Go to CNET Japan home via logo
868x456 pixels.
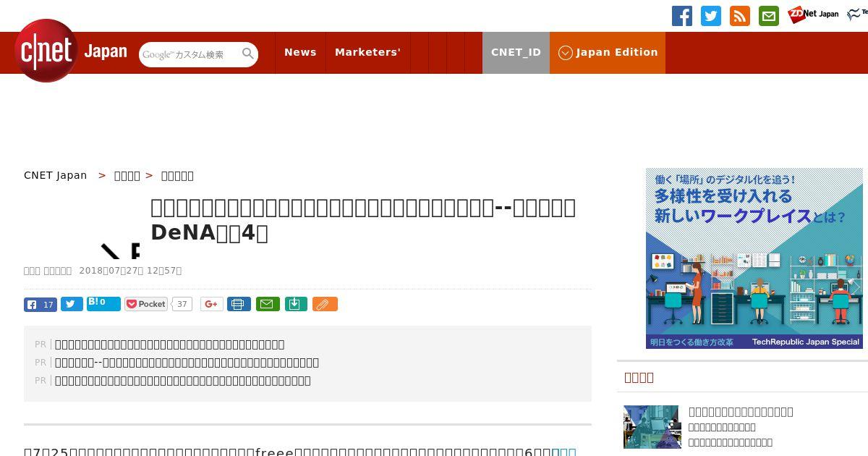70,51
